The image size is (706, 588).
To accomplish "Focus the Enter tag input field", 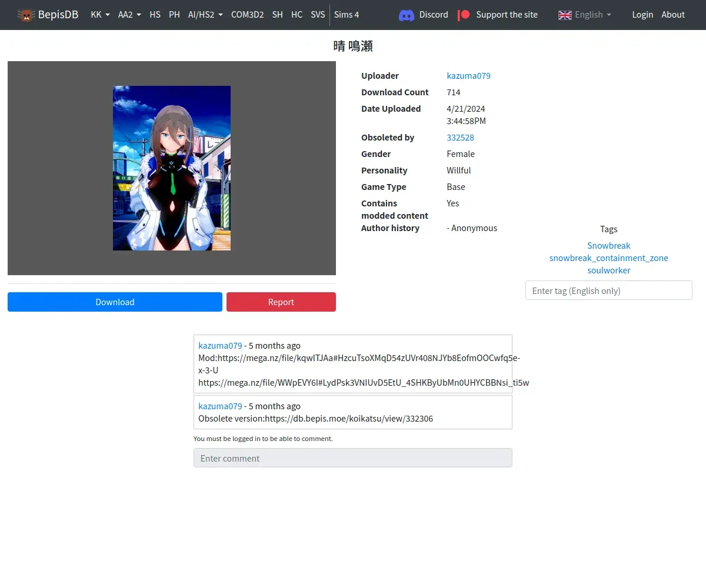I will [x=609, y=290].
